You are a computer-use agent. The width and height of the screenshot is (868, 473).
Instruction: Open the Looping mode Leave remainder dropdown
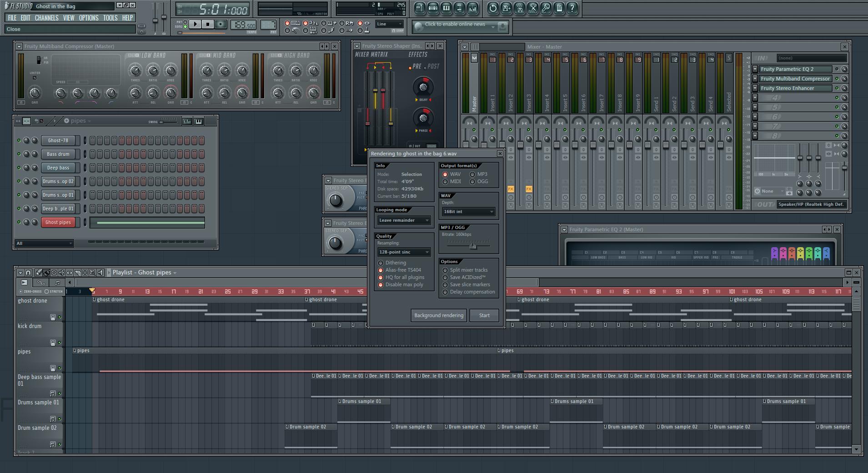coord(404,220)
